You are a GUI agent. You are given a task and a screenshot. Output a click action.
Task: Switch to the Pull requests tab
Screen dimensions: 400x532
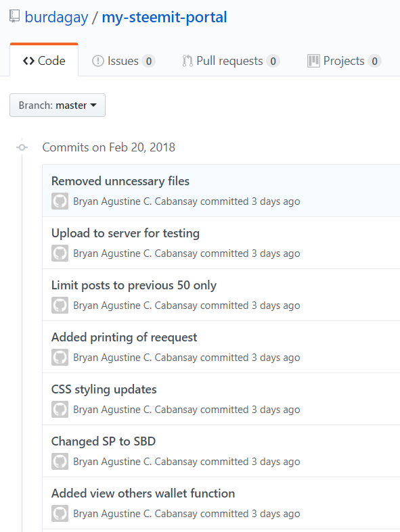point(231,61)
